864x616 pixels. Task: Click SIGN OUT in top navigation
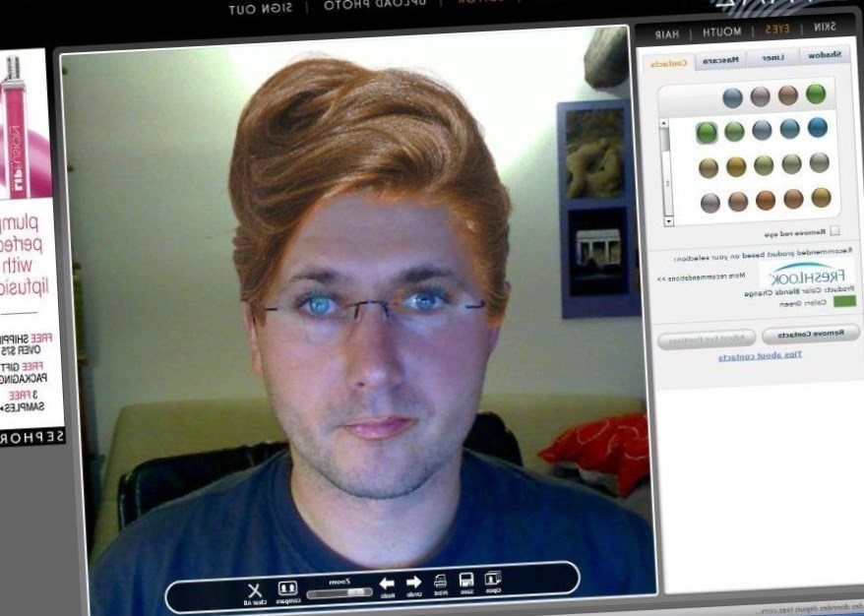click(260, 10)
